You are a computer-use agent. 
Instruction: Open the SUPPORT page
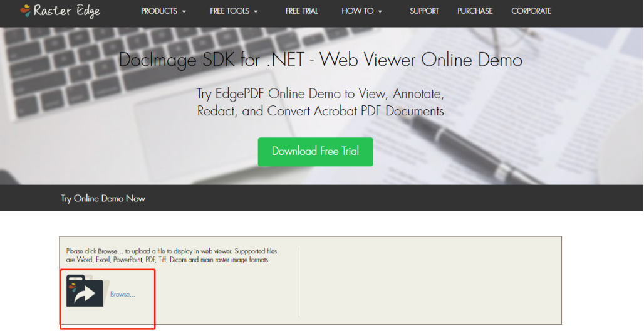click(x=424, y=11)
